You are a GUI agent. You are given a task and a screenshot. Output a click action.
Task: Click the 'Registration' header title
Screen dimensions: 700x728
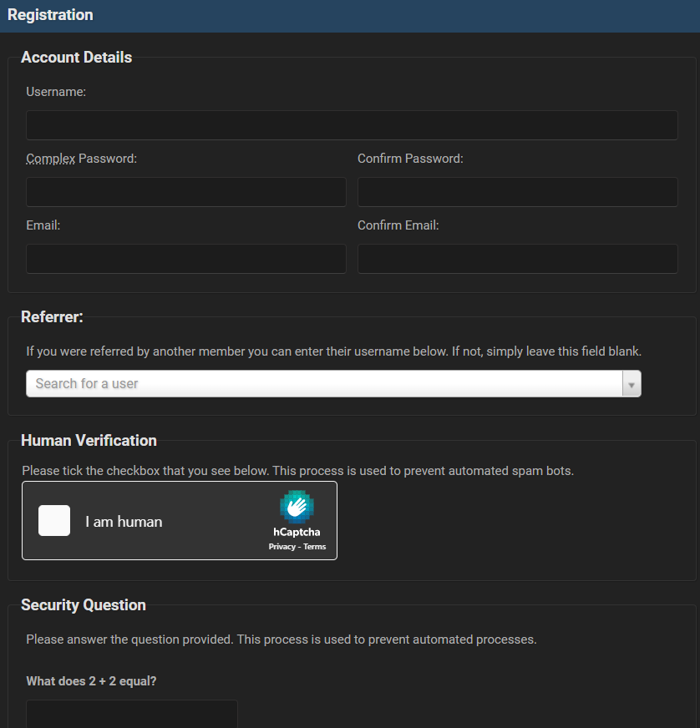pos(50,15)
